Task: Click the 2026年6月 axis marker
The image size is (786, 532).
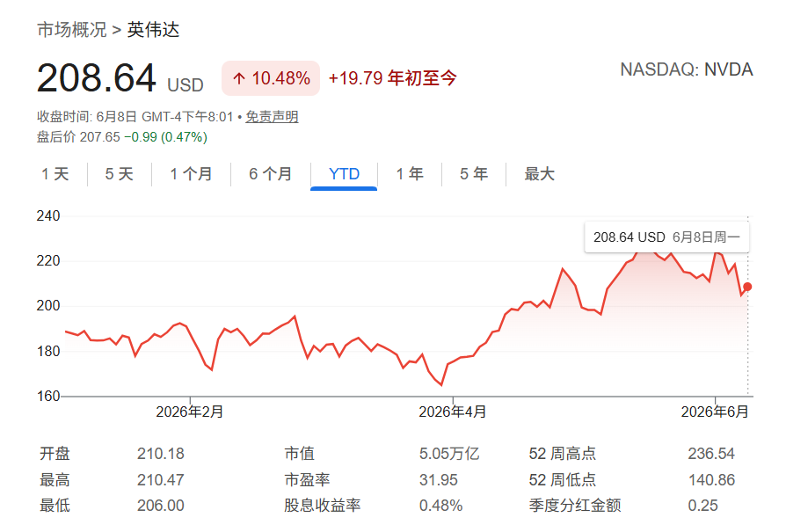Action: [x=714, y=412]
